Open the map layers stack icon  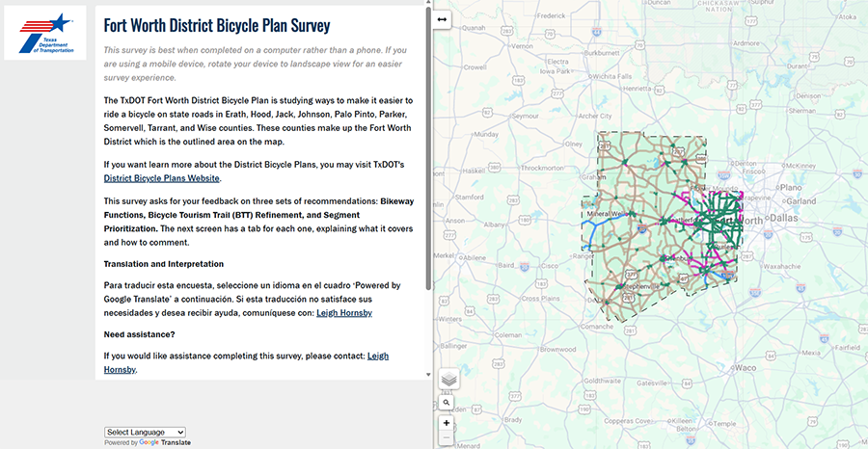(449, 380)
